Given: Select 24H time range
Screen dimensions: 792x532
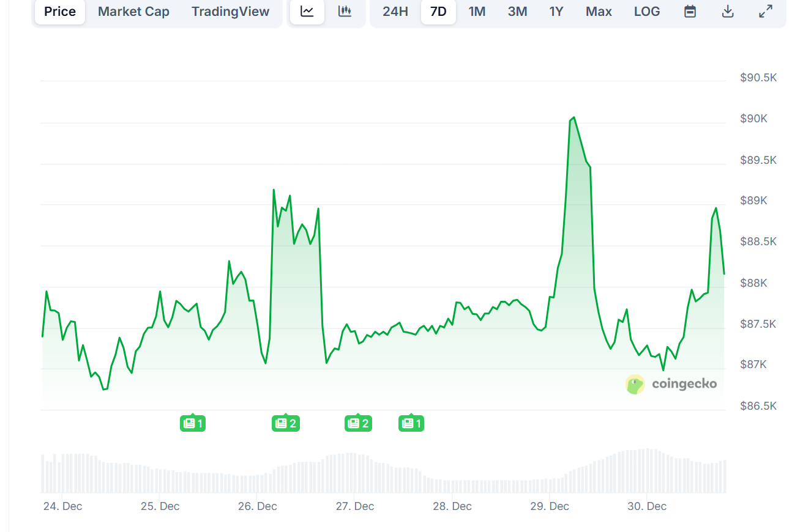Looking at the screenshot, I should [x=395, y=12].
